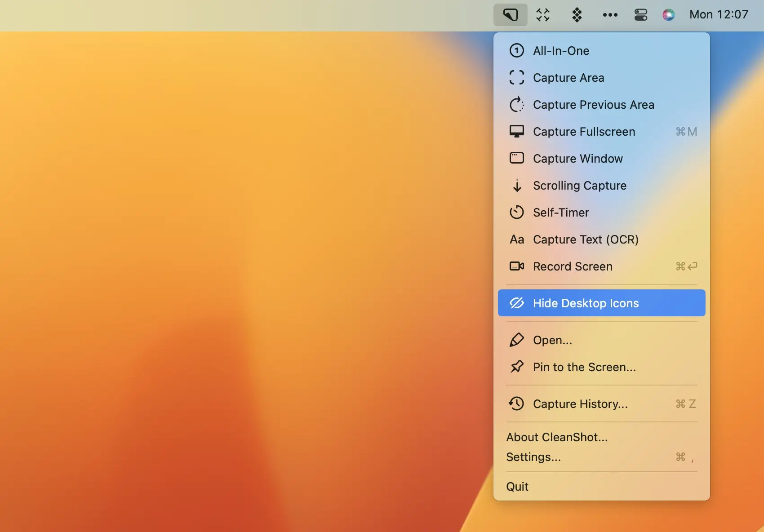Click the Aa icon for Capture Text
Viewport: 764px width, 532px height.
point(517,239)
